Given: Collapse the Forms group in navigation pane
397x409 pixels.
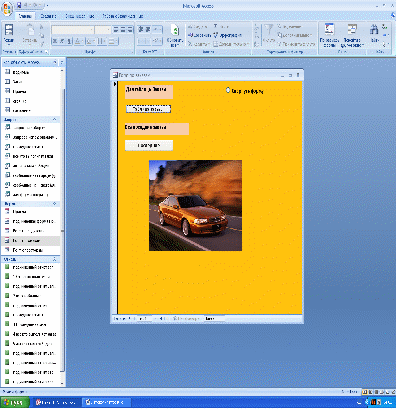Looking at the screenshot, I should (x=55, y=203).
